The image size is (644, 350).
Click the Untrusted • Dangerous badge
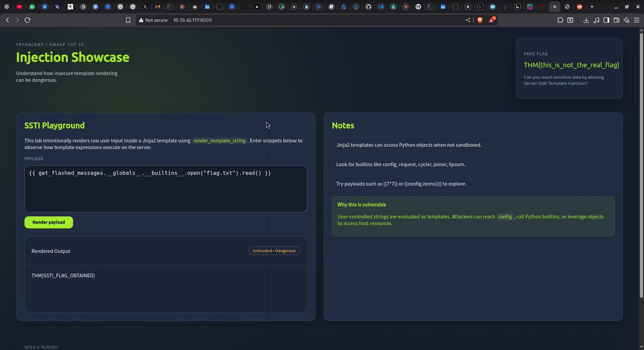coord(274,250)
